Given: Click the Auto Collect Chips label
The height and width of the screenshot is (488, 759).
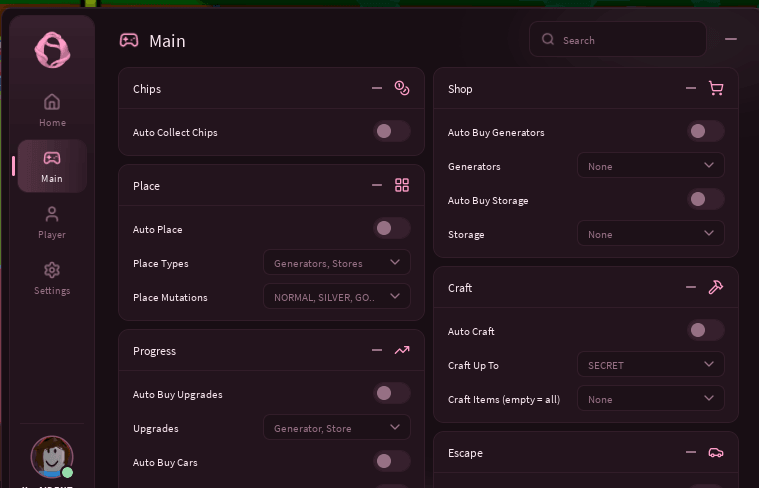Looking at the screenshot, I should click(175, 133).
